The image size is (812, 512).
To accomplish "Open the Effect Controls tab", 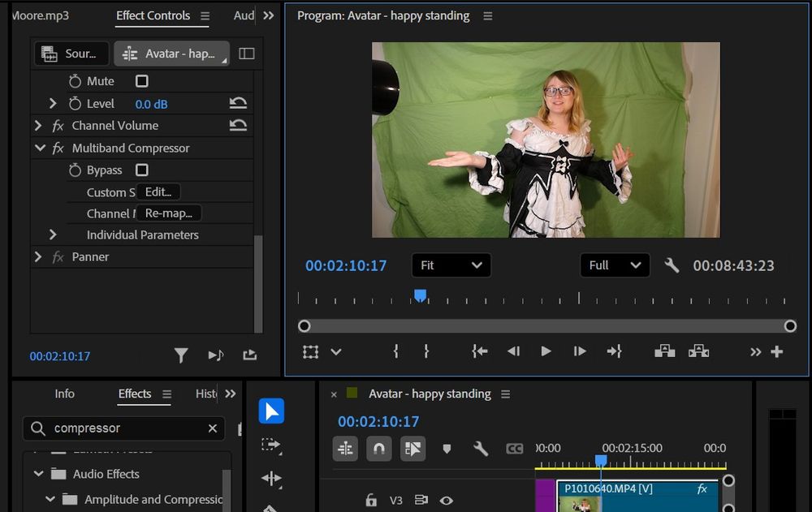I will (x=153, y=15).
